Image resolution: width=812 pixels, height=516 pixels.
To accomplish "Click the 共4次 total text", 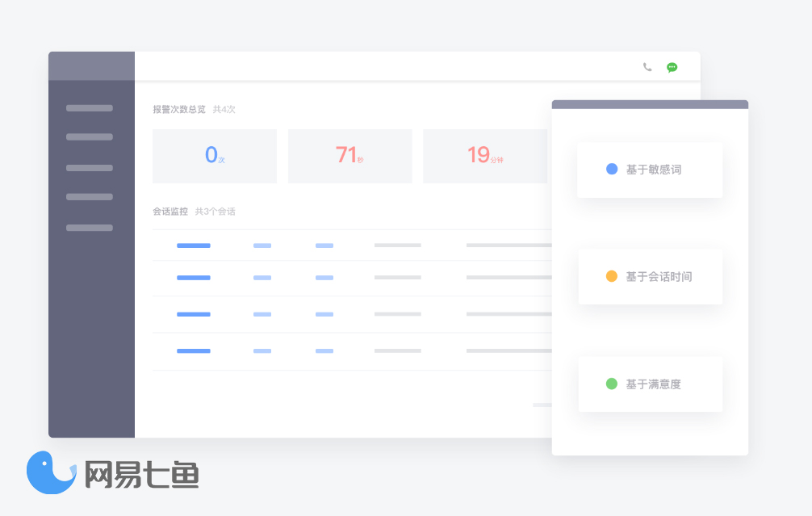I will coord(224,109).
